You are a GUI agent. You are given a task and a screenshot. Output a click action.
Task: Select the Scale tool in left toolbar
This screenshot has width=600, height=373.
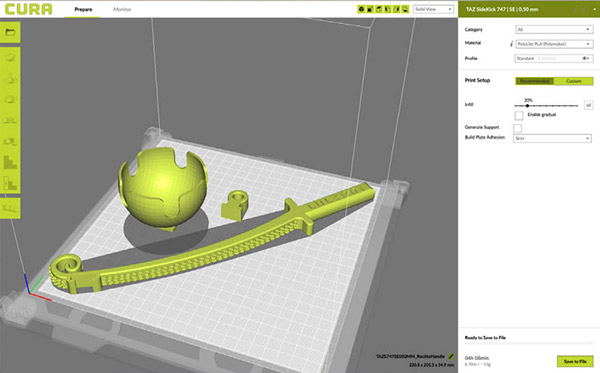point(10,79)
